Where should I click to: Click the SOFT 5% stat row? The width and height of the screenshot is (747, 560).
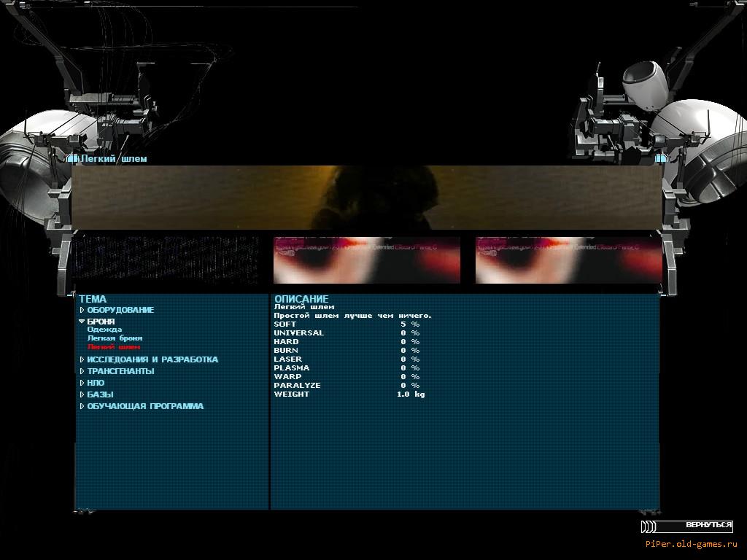(x=347, y=324)
